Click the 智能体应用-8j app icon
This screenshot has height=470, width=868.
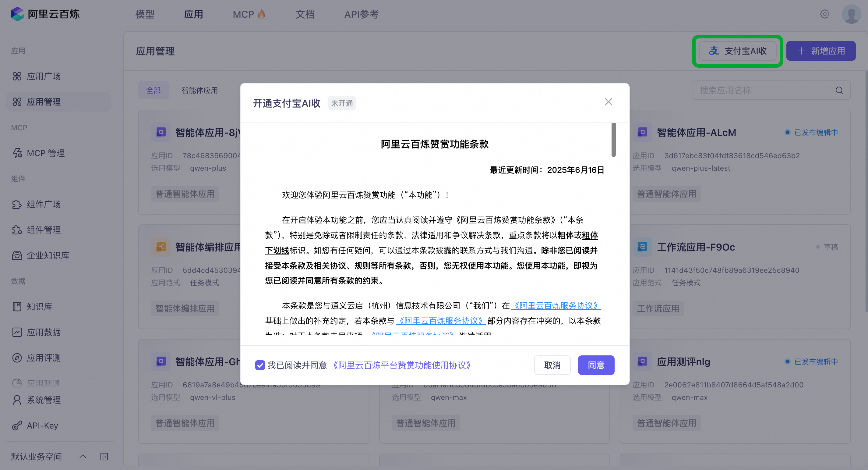[161, 132]
